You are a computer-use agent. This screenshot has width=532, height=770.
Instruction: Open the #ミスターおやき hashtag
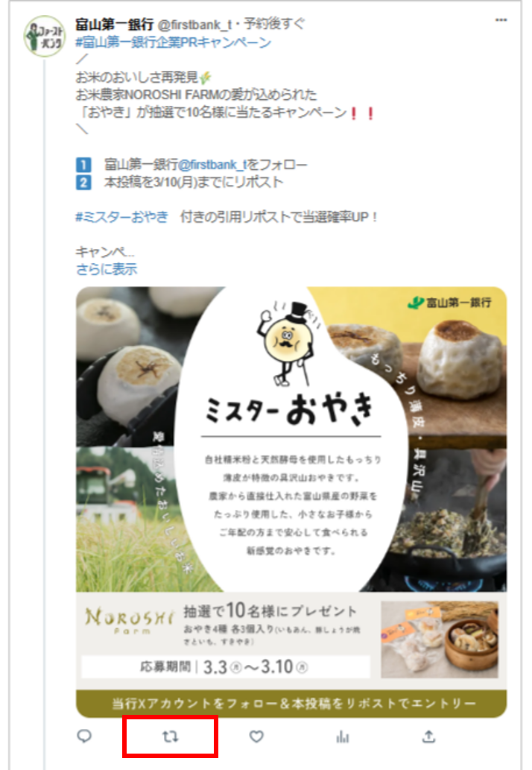(x=121, y=217)
